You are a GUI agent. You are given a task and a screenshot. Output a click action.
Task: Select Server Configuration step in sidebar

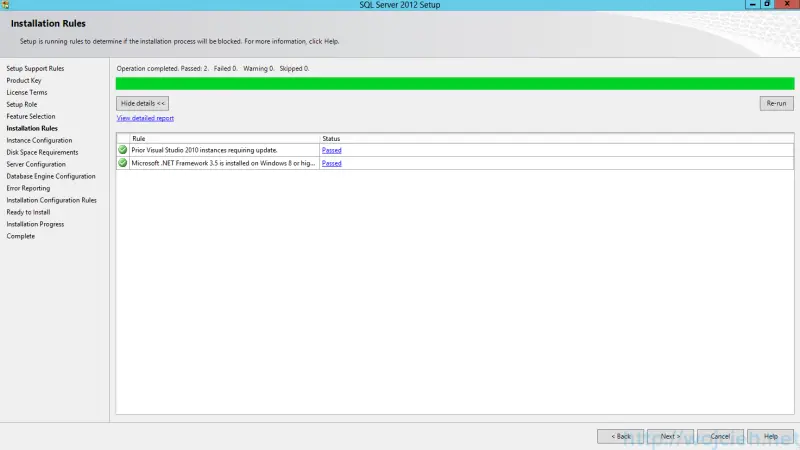[x=36, y=164]
